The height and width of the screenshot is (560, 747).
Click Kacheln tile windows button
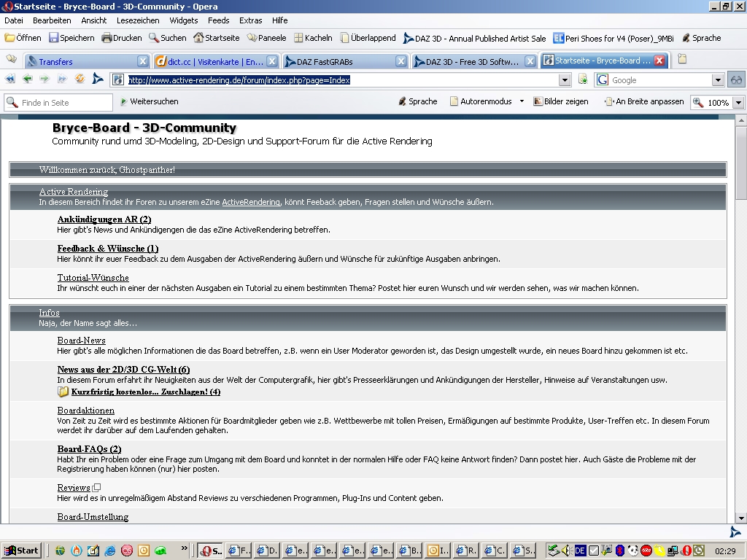point(312,38)
